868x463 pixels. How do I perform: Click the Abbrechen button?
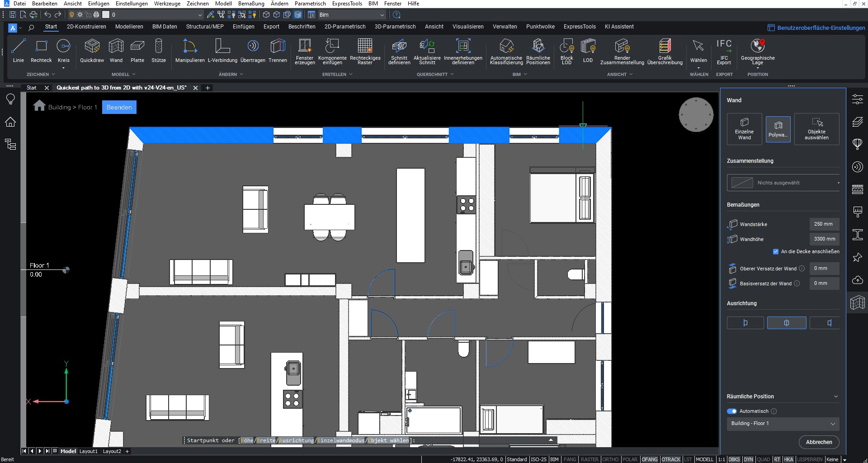click(819, 442)
